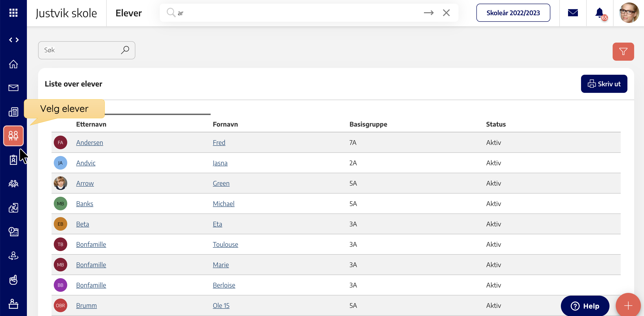The height and width of the screenshot is (316, 644).
Task: Open mail envelope in top bar
Action: (x=573, y=13)
